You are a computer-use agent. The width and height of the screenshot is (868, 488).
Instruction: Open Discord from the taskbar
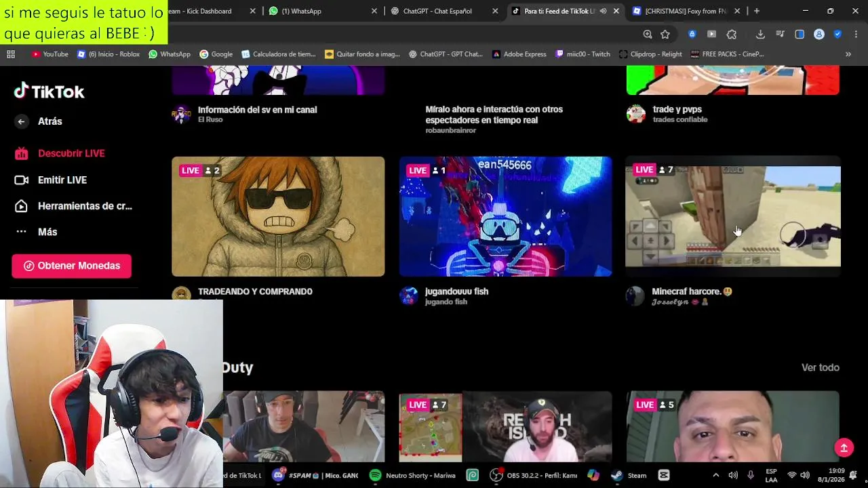coord(315,475)
